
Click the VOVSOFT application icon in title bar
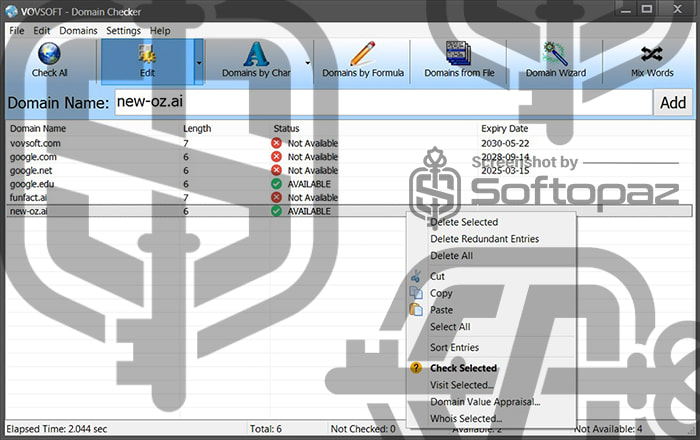12,12
